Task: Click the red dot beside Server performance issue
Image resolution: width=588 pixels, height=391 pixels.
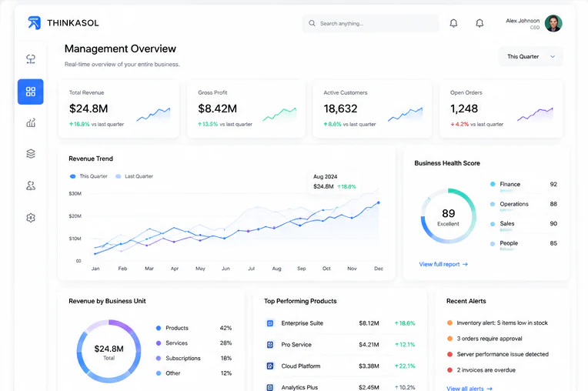Action: click(x=449, y=354)
